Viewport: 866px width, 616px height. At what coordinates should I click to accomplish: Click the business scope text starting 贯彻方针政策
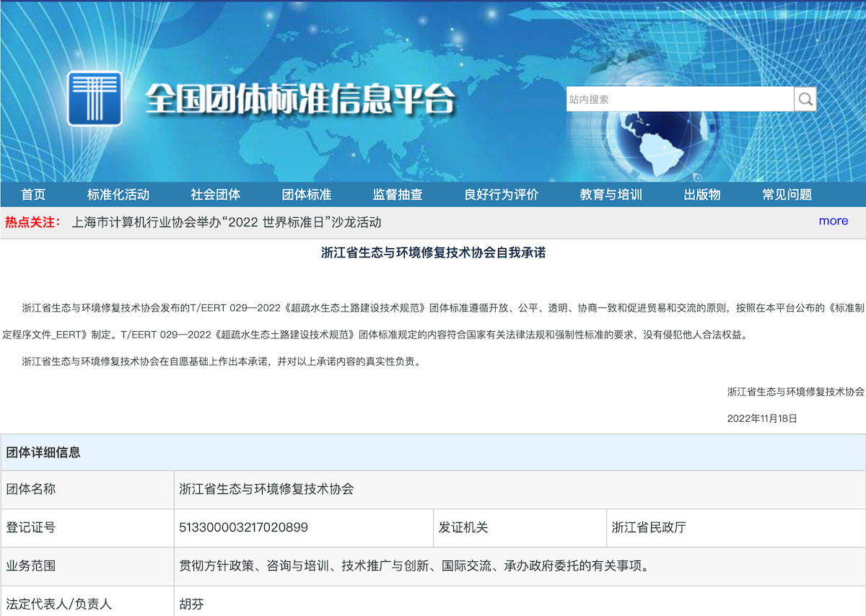[414, 566]
